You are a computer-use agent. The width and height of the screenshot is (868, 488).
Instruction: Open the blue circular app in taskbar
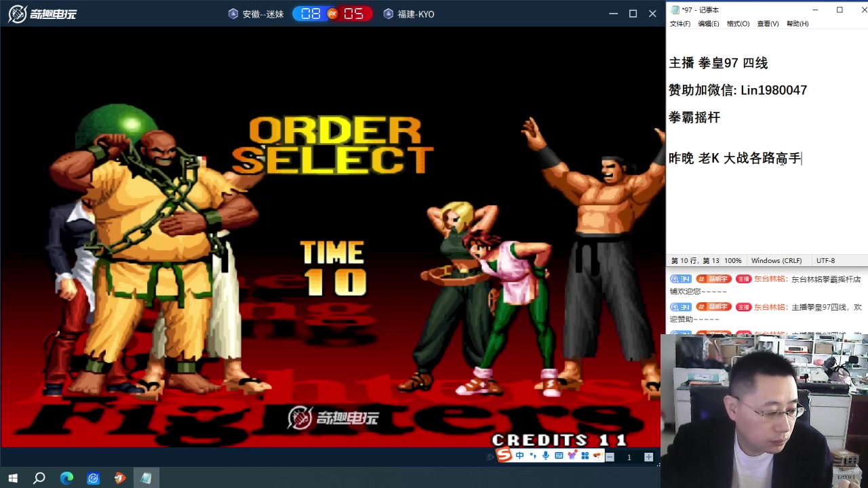(x=93, y=478)
